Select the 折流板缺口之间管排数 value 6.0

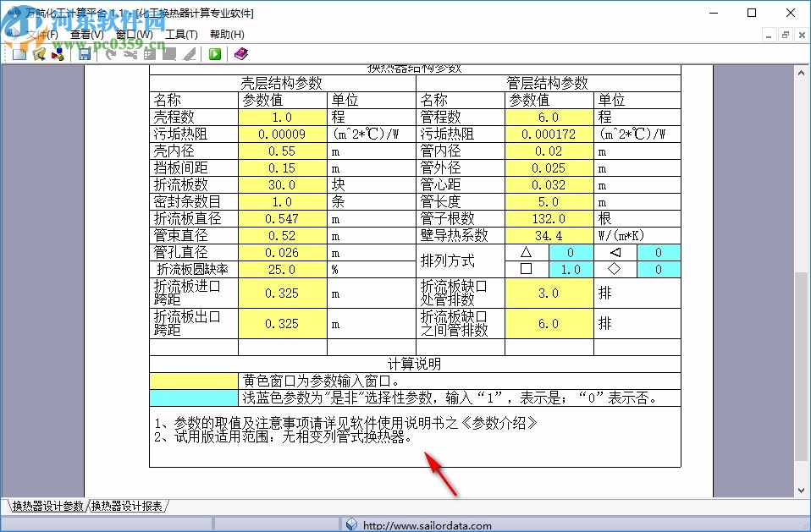[549, 324]
